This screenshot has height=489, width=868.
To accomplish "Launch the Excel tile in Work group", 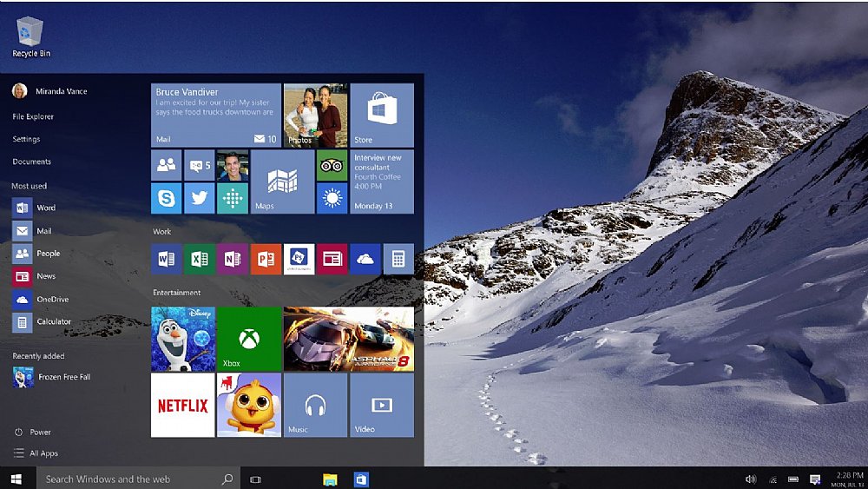I will coord(200,259).
